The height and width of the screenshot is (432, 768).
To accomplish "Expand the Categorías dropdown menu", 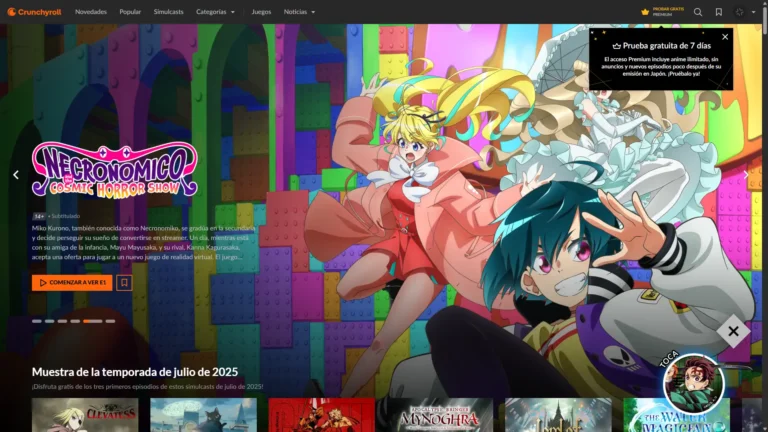I will tap(215, 12).
